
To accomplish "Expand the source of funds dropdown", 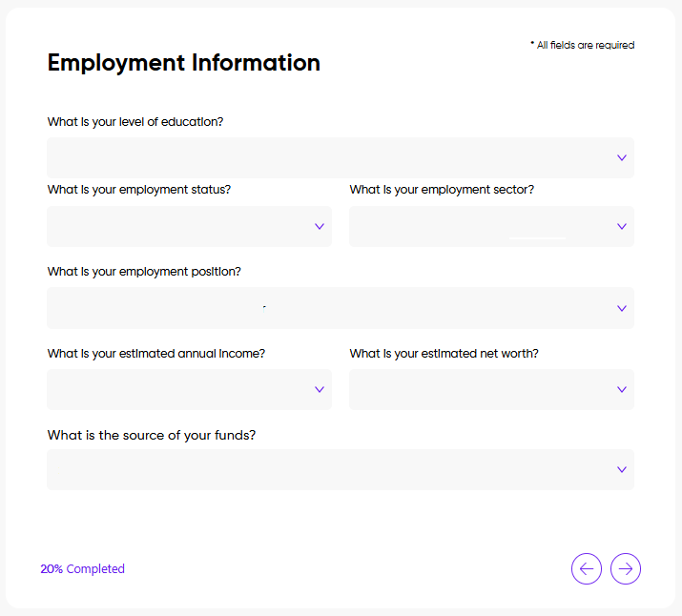I will [x=324, y=469].
